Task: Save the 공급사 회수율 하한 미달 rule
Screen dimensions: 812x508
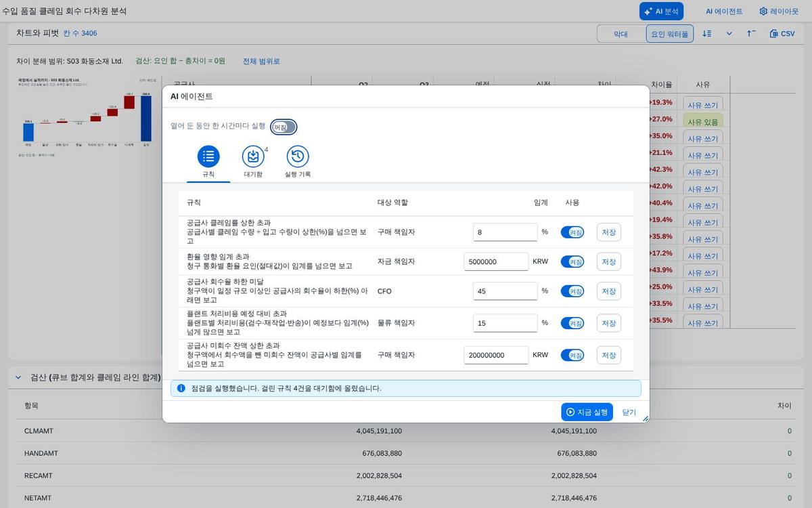Action: [608, 291]
